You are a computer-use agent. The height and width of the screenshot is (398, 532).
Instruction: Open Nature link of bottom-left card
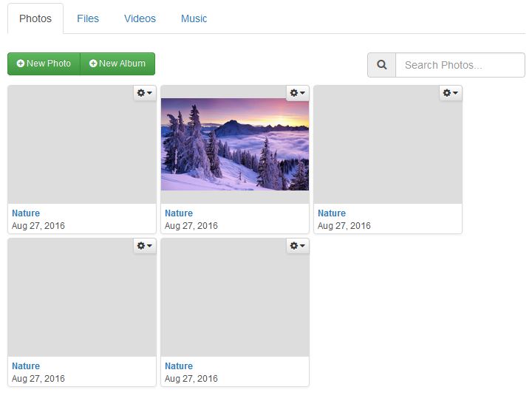pyautogui.click(x=26, y=366)
